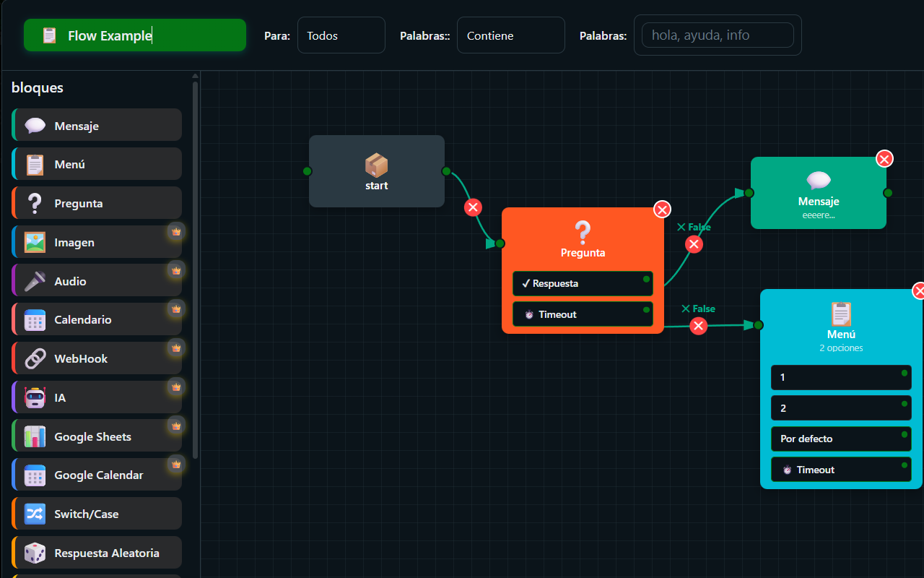
Task: Click the "Pregunta" title on the orange node
Action: point(583,253)
